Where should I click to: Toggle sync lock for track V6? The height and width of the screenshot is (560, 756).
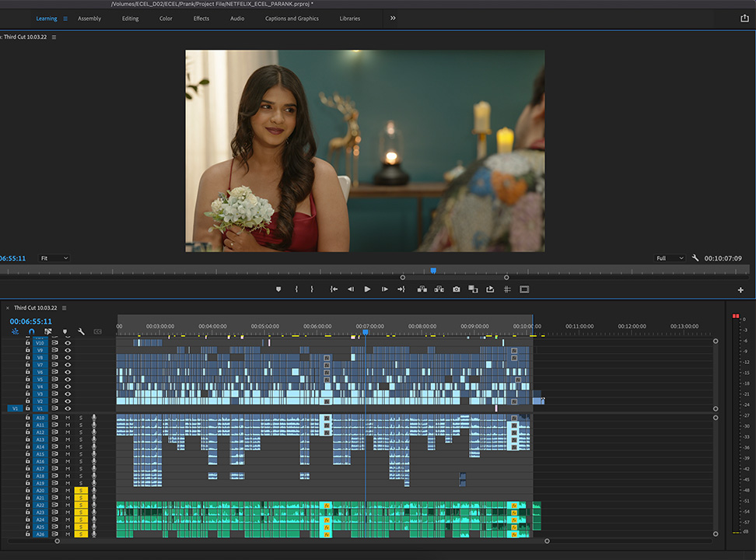tap(54, 372)
